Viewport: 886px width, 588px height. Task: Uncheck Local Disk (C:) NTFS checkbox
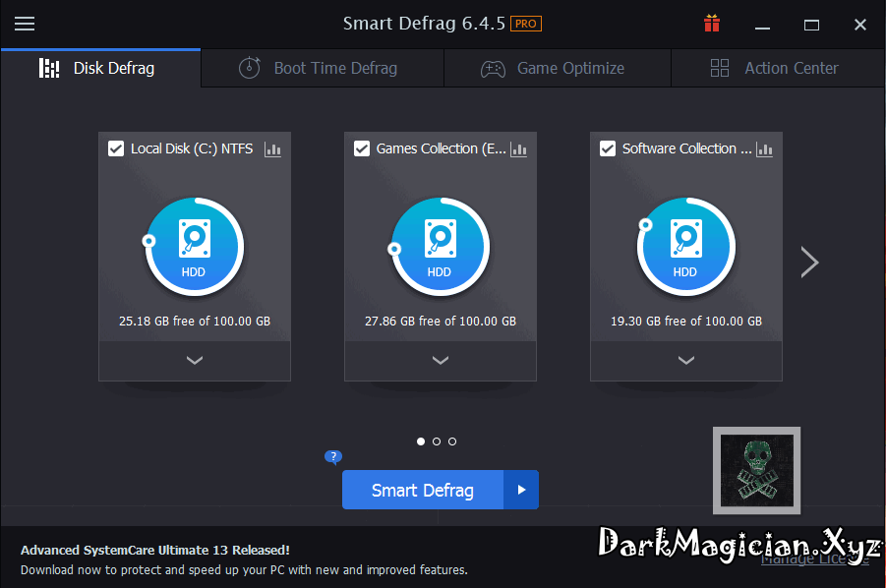116,148
